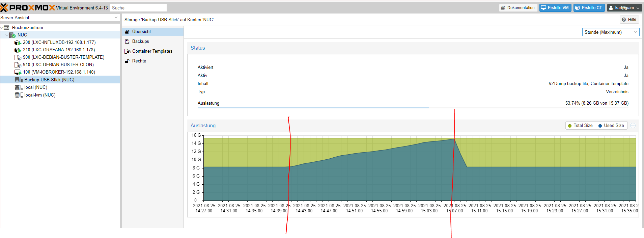Click the Rechenzentrum datacenter icon
The width and height of the screenshot is (644, 238).
tap(6, 27)
